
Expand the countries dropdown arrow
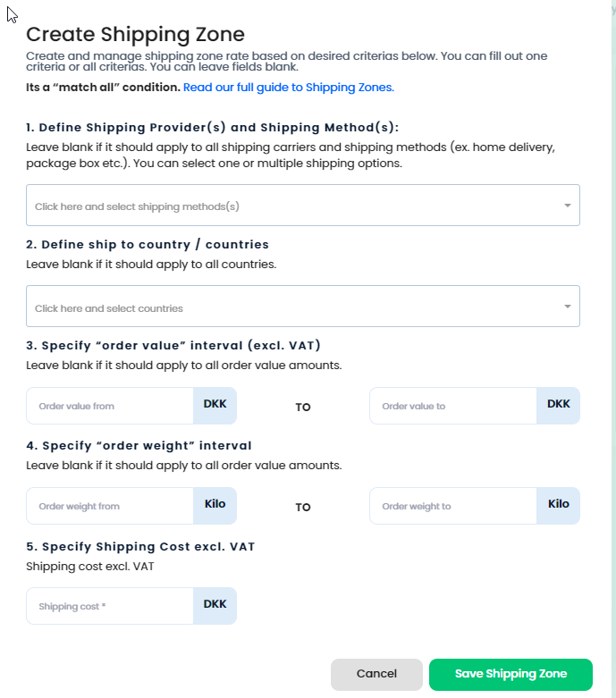[567, 307]
